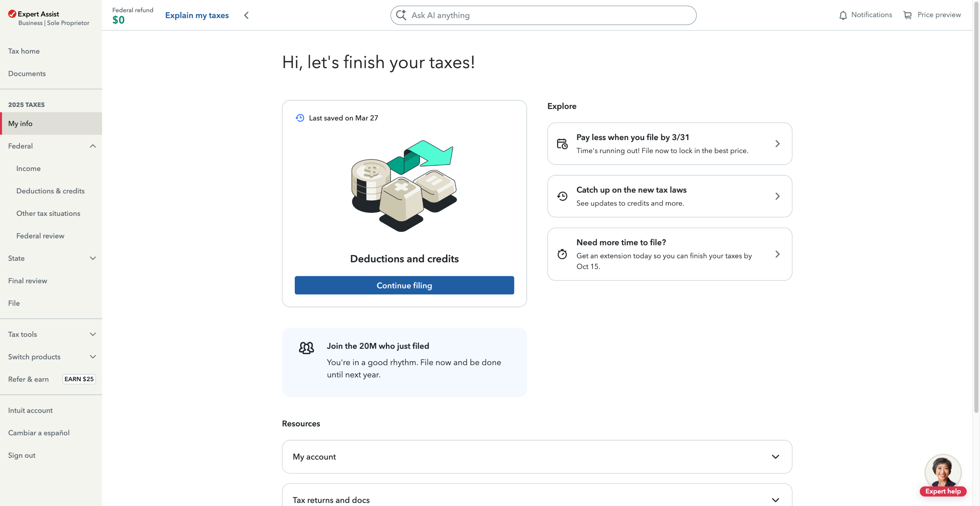Click the calendar icon on Pay less card
This screenshot has height=506, width=980.
[562, 144]
